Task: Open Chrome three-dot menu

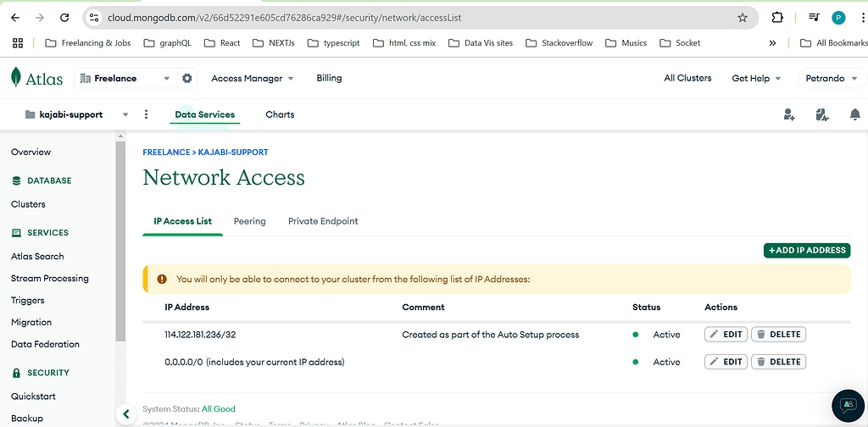Action: 862,18
